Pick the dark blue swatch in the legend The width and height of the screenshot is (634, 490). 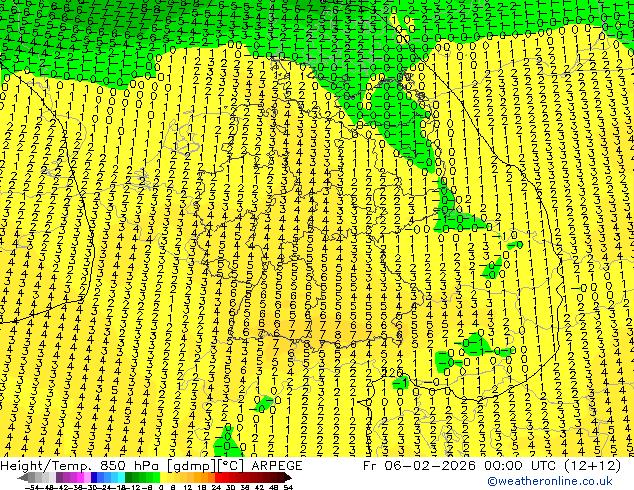click(x=94, y=477)
